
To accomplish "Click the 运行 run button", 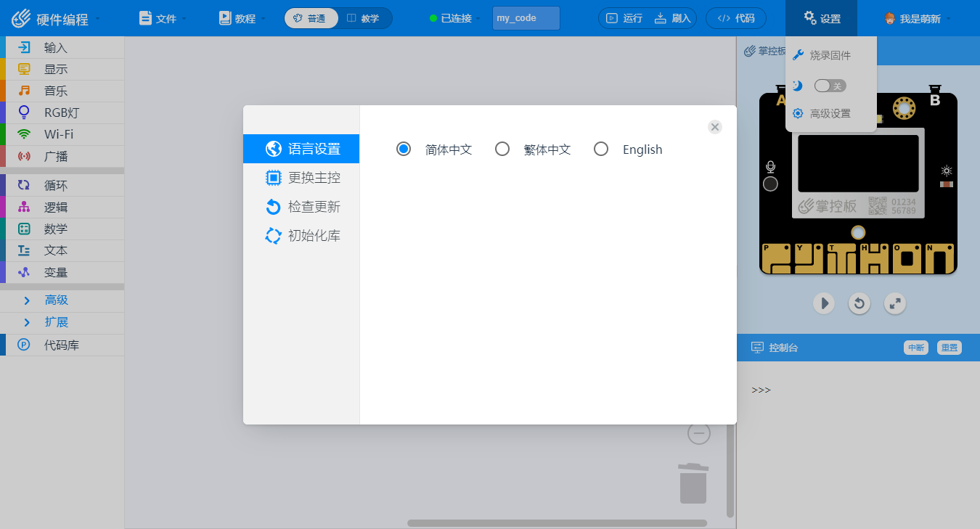I will click(624, 18).
